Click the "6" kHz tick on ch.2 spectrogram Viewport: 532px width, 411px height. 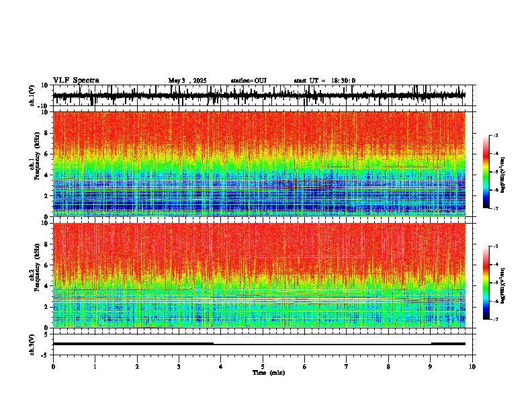46,265
